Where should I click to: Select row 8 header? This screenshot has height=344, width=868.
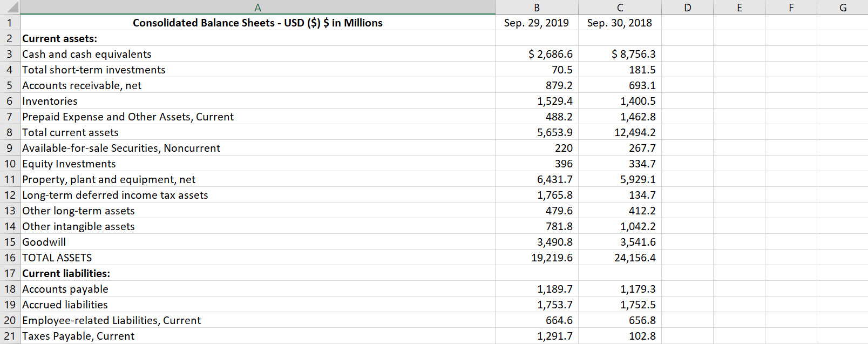click(x=10, y=132)
